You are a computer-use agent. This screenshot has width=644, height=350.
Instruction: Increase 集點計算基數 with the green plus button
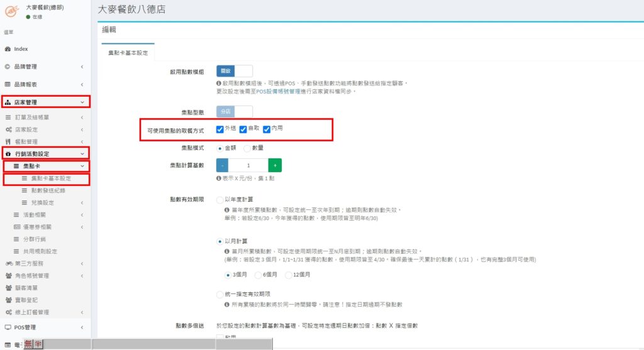point(275,165)
